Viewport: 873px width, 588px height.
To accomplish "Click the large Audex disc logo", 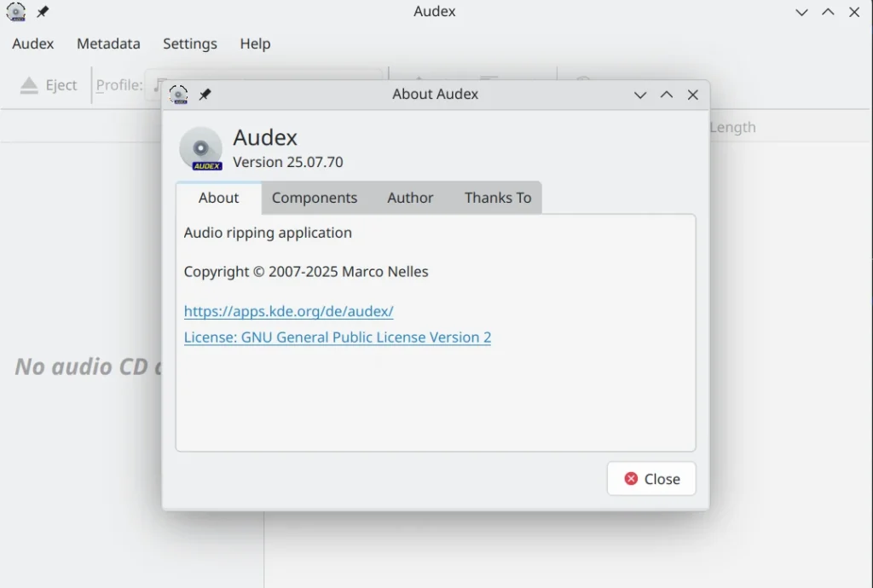I will (200, 148).
